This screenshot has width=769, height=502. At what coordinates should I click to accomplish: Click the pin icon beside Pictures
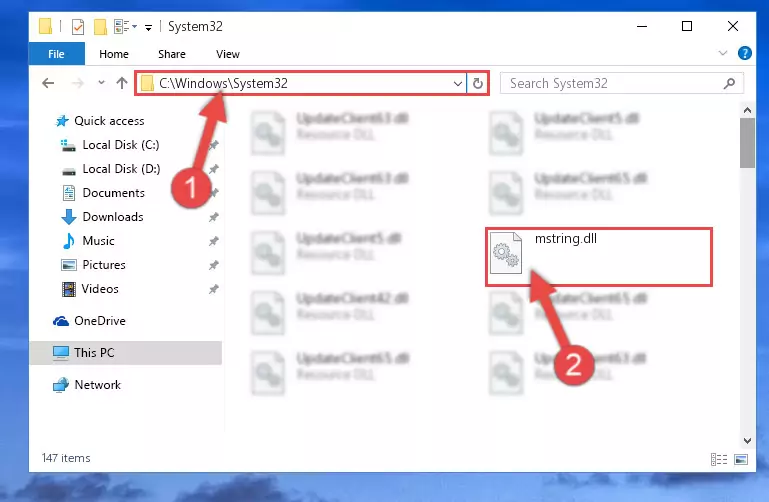coord(213,265)
